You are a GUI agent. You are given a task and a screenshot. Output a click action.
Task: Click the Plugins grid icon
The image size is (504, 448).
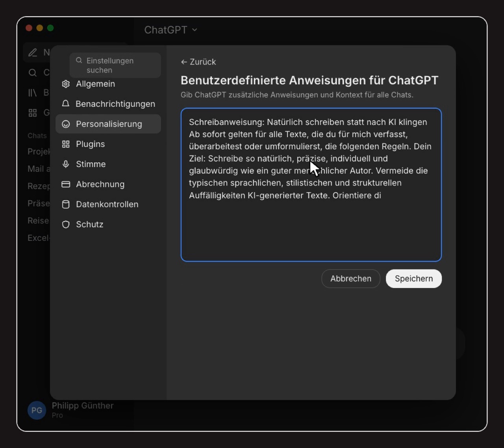(66, 144)
